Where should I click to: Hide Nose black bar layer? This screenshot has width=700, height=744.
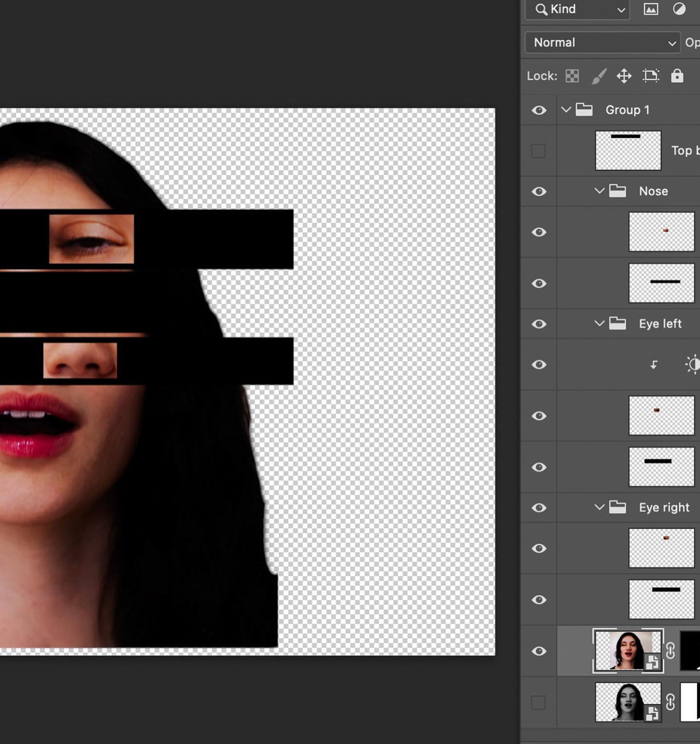pyautogui.click(x=539, y=283)
